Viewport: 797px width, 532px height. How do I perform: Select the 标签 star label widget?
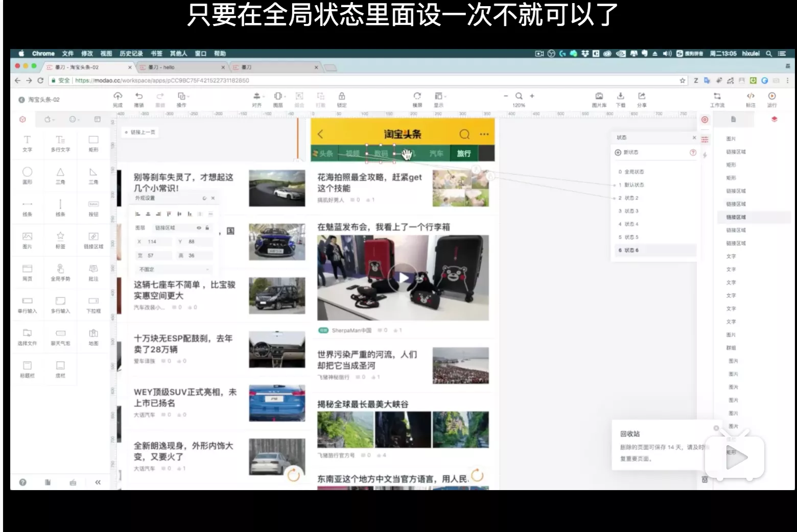point(60,240)
